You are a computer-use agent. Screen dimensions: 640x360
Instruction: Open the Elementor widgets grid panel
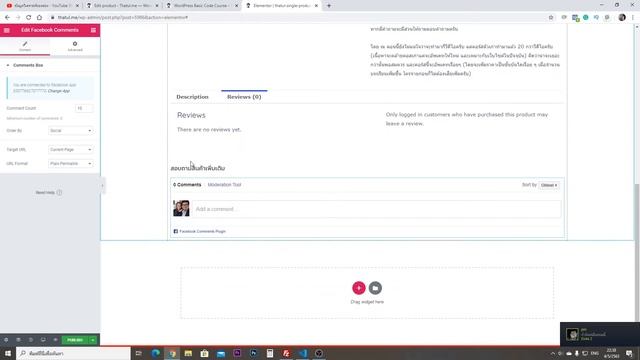[93, 30]
